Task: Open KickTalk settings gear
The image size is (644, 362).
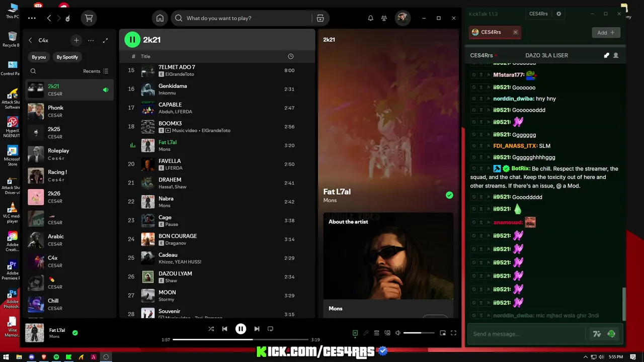Action: click(x=558, y=14)
